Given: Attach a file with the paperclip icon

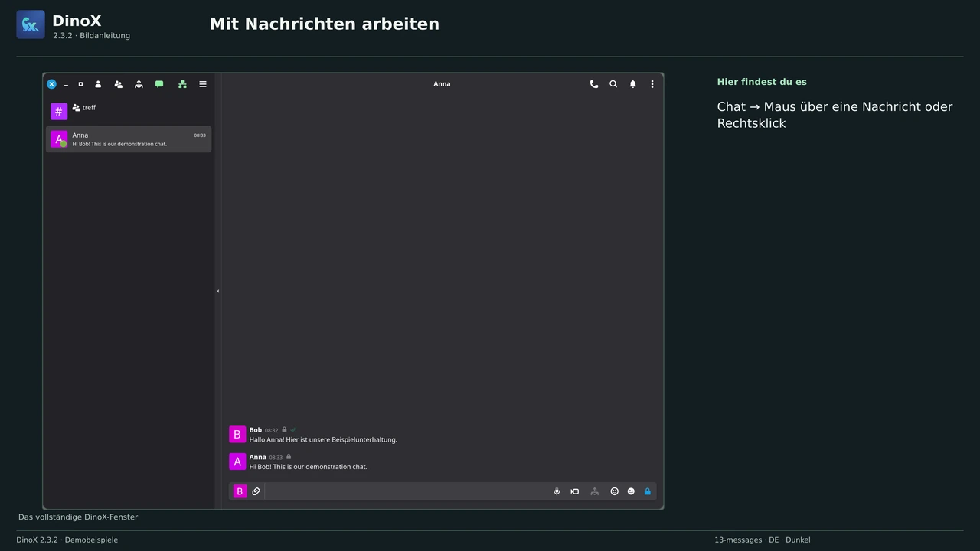Looking at the screenshot, I should pos(256,491).
